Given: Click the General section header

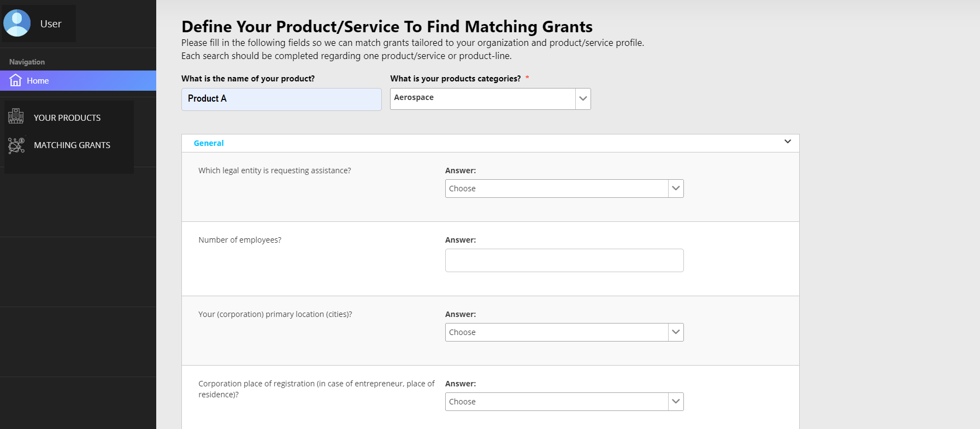Looking at the screenshot, I should pyautogui.click(x=209, y=143).
